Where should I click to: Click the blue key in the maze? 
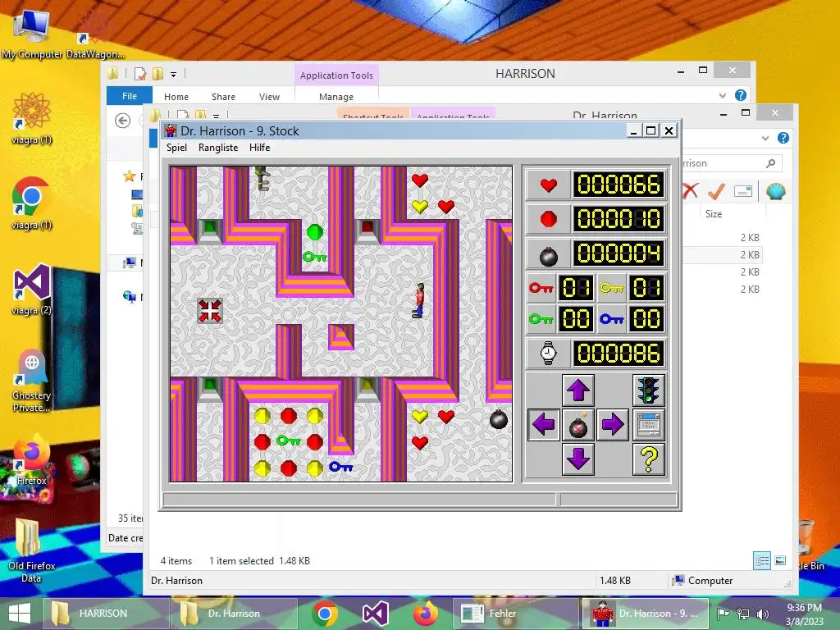(340, 467)
